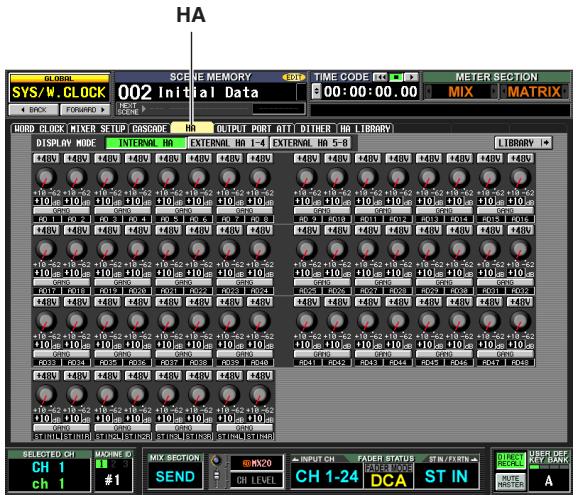Click the arrow left of METER SECTION MIX
This screenshot has height=495, width=576.
428,91
